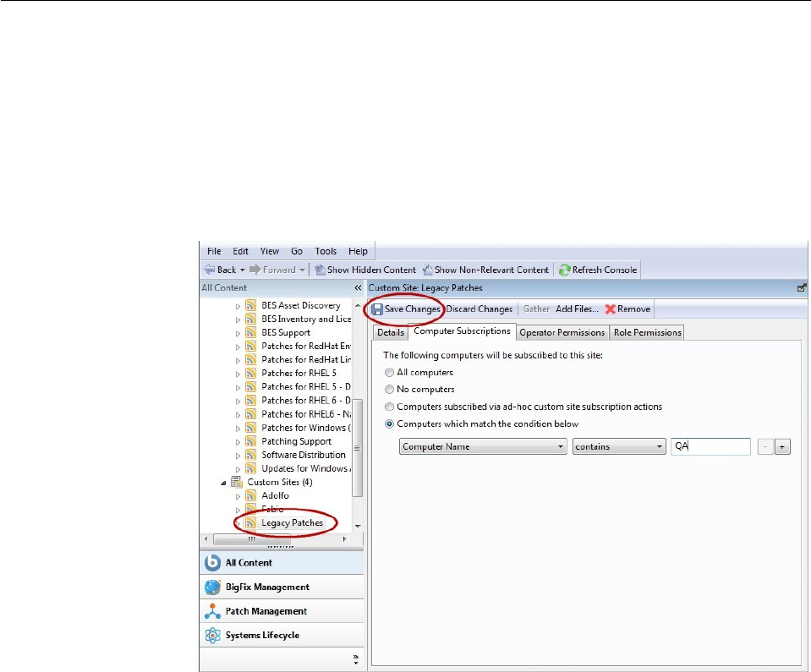Click the Add Files... button
Image resolution: width=811 pixels, height=672 pixels.
(x=577, y=309)
